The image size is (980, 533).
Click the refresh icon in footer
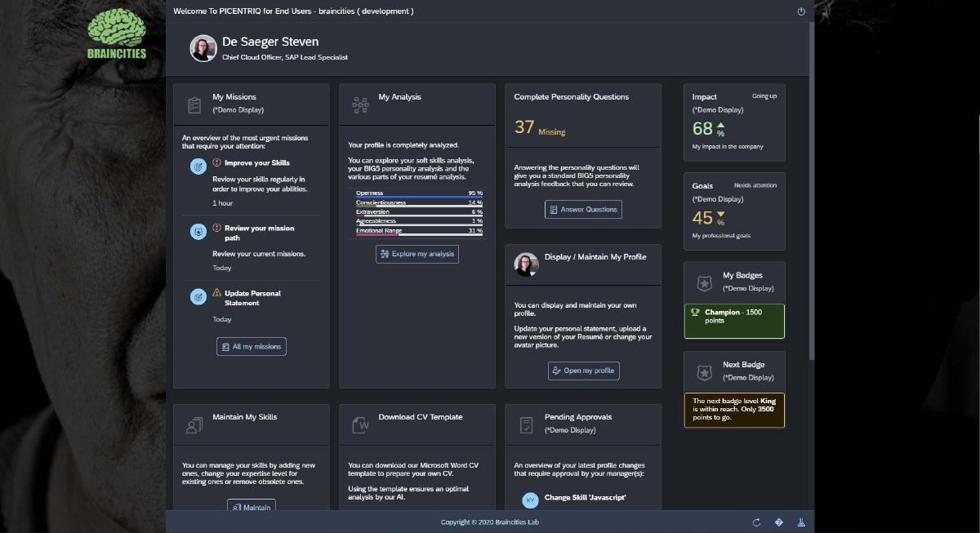(x=756, y=522)
